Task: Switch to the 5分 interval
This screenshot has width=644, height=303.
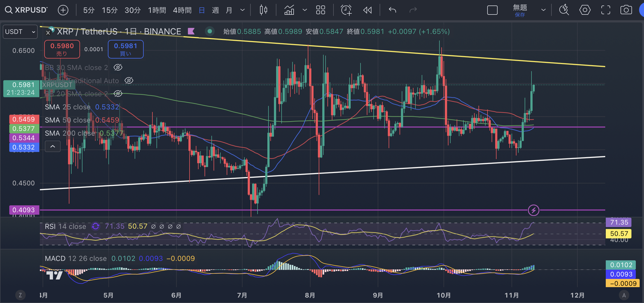Action: pos(89,10)
